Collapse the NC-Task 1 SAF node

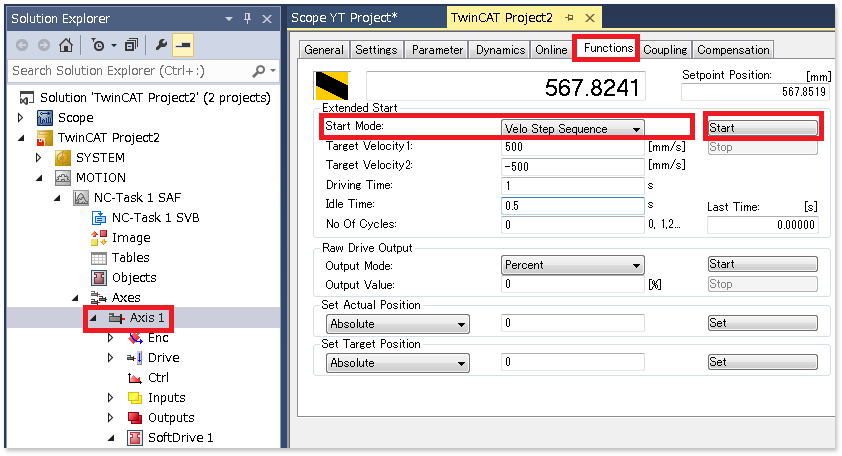pos(57,198)
